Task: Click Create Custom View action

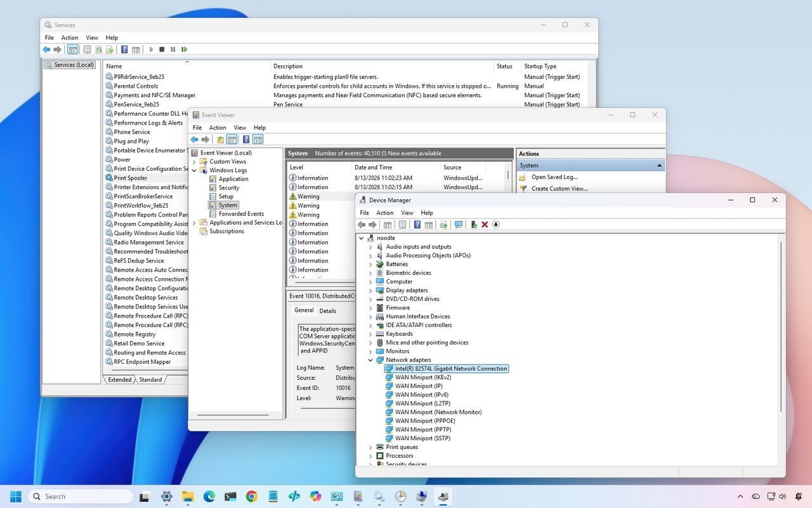Action: coord(560,189)
